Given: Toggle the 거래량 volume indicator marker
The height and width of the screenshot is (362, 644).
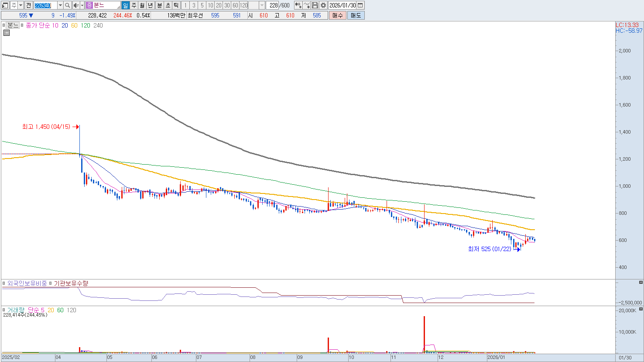Looking at the screenshot, I should point(4,310).
